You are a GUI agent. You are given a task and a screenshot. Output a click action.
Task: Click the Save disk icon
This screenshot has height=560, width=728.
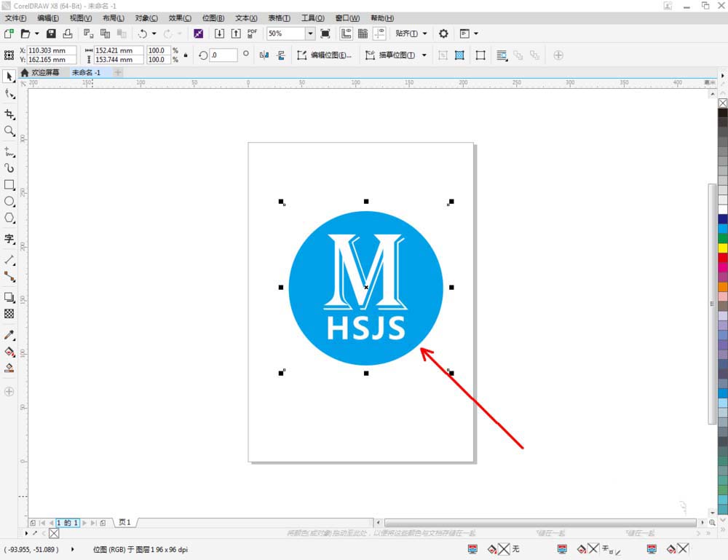coord(51,33)
